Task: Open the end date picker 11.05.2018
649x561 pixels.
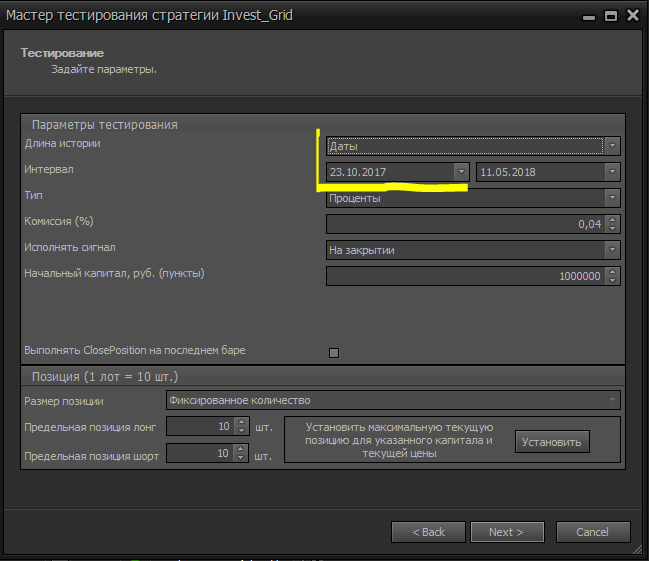Action: pos(612,172)
